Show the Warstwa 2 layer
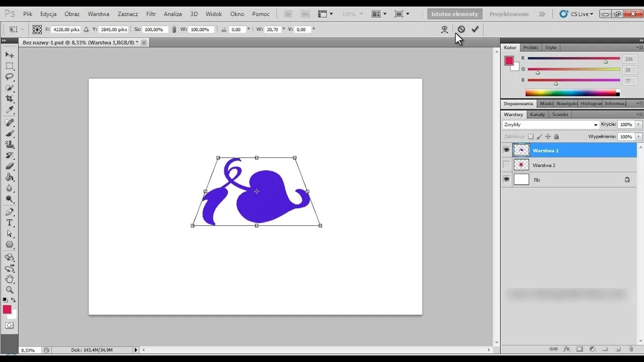644x362 pixels. click(507, 165)
